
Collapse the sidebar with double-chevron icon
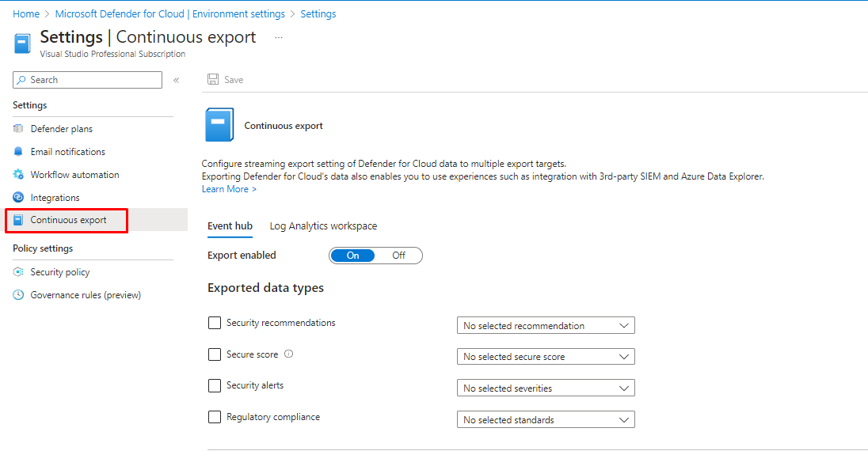(176, 80)
